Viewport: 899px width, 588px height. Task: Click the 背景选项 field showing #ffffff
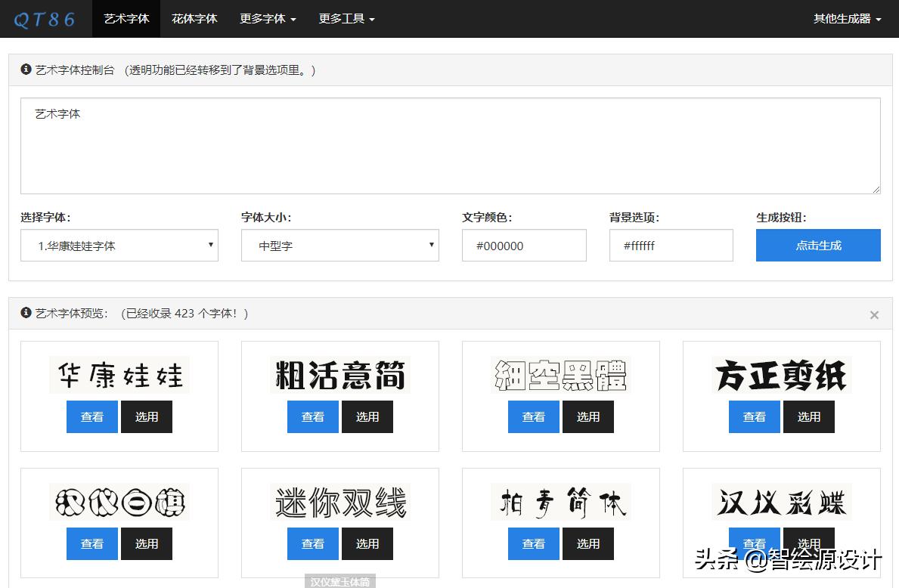pos(671,245)
